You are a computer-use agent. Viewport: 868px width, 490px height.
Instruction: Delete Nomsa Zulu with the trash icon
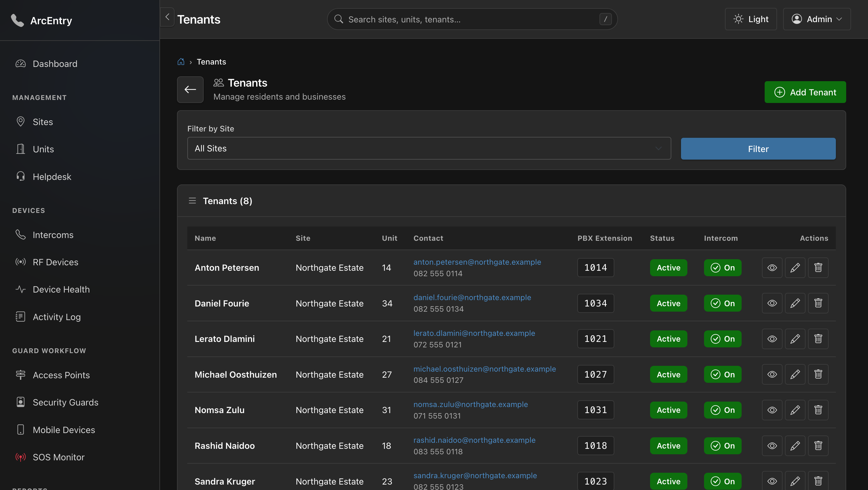818,410
